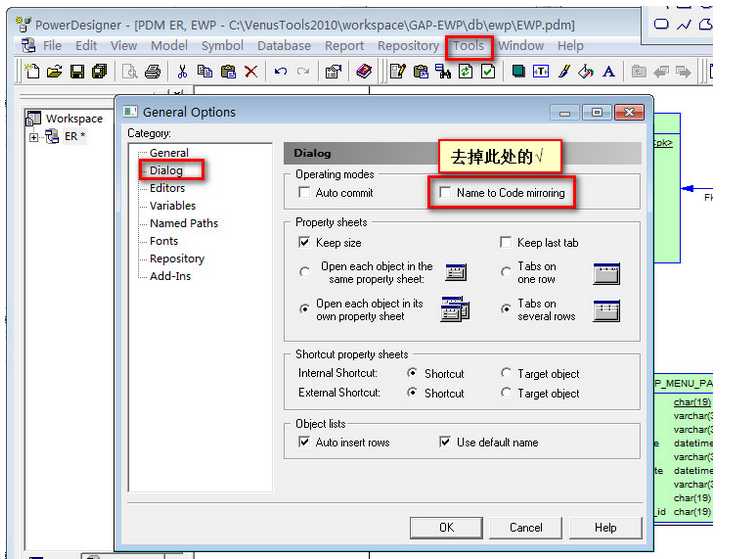Click the New model toolbar icon
This screenshot has width=732, height=559.
pos(32,71)
